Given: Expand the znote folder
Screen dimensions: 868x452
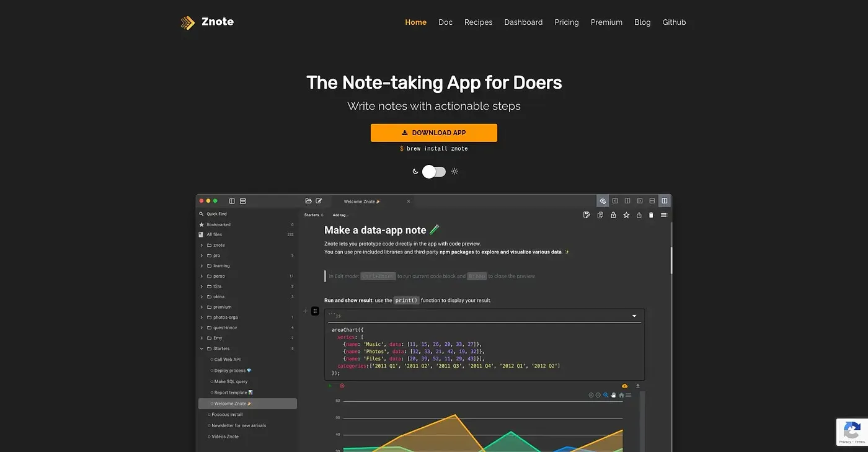Looking at the screenshot, I should 201,245.
